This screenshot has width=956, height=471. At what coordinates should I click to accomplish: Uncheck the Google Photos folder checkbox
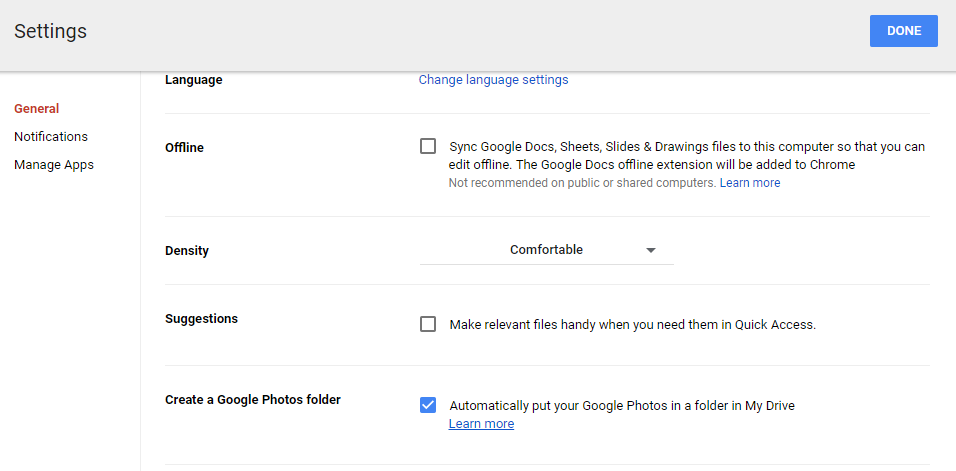pyautogui.click(x=428, y=405)
